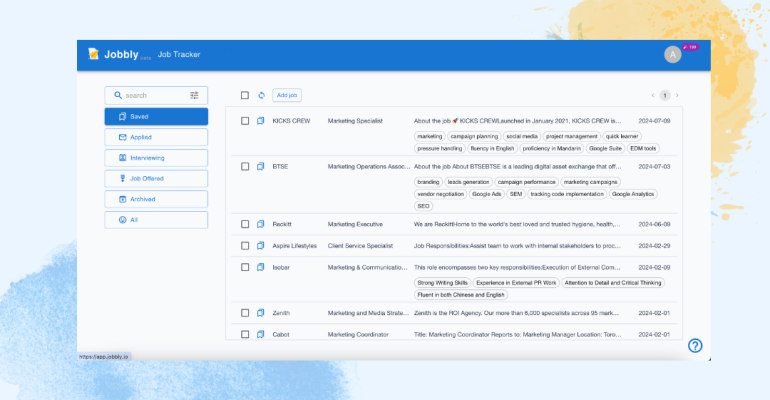Click the Jobbly logo icon

click(93, 53)
